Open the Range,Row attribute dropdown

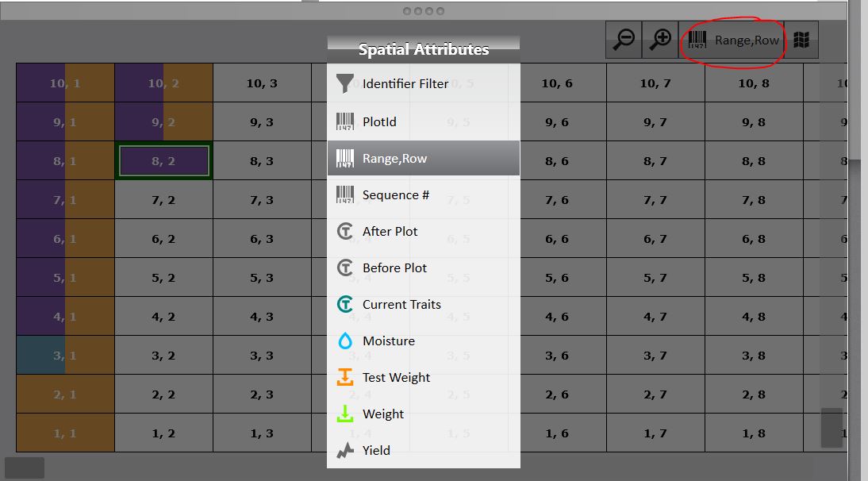coord(734,40)
